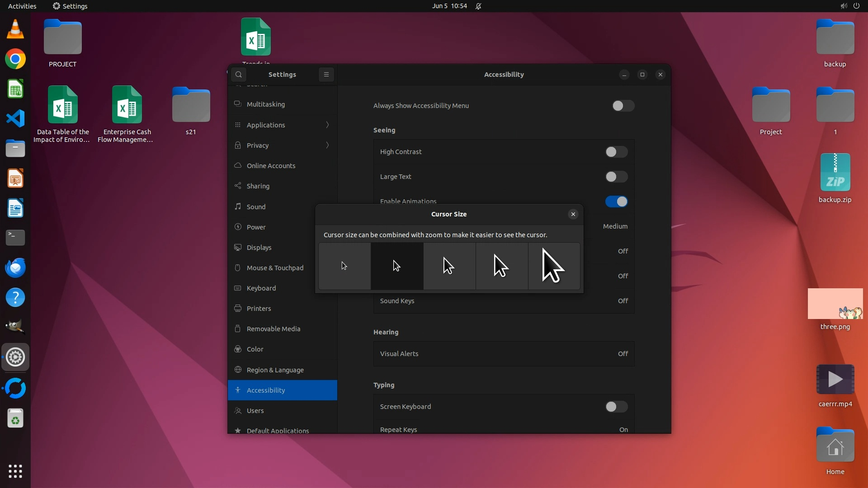Choose the largest cursor size option
Image resolution: width=868 pixels, height=488 pixels.
tap(554, 266)
